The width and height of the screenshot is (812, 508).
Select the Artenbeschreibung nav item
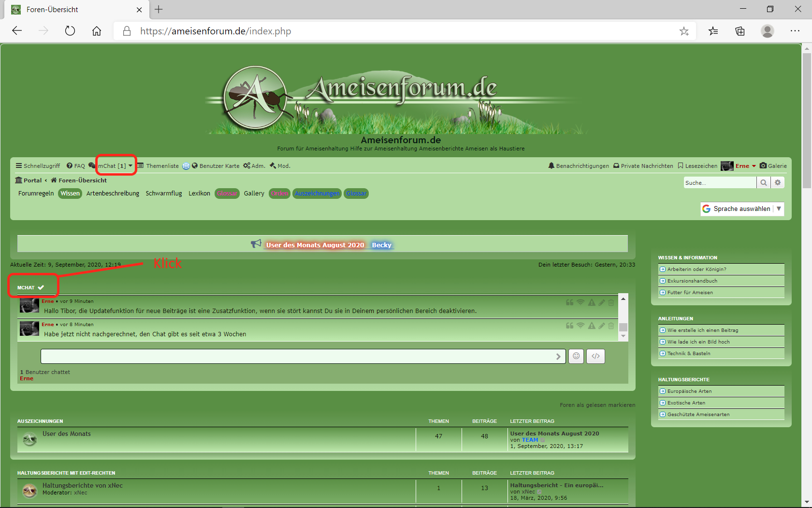(x=113, y=194)
